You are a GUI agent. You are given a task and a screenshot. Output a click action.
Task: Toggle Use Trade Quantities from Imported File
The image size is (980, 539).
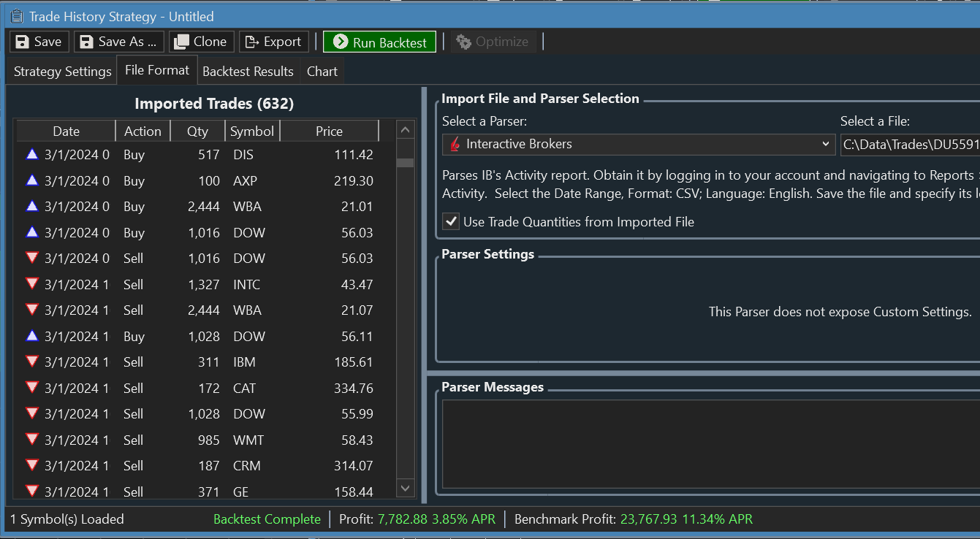tap(451, 221)
